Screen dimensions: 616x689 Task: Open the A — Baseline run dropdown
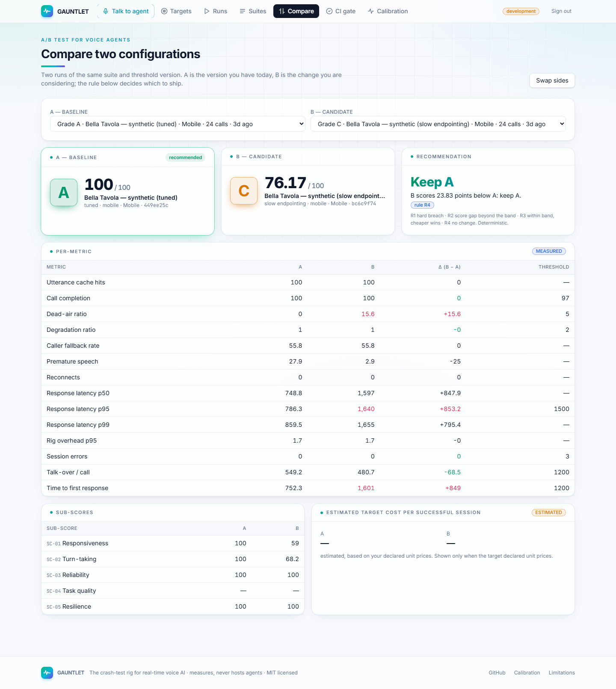(x=178, y=124)
